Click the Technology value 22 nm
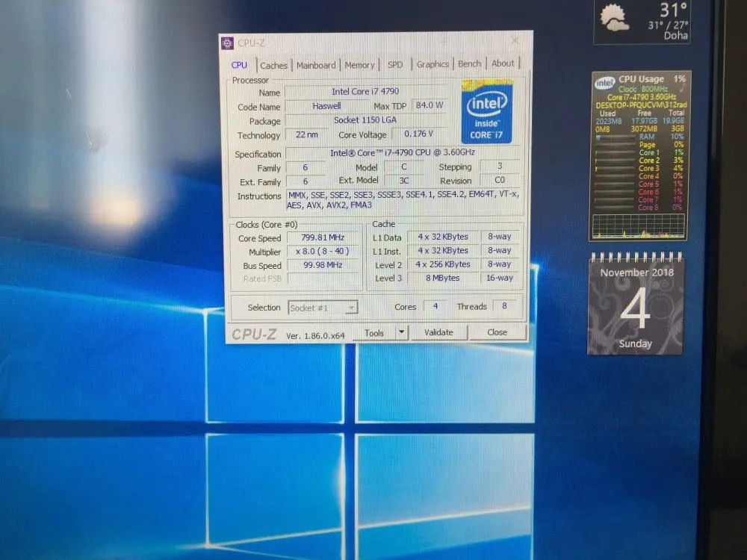The image size is (747, 560). [x=306, y=134]
